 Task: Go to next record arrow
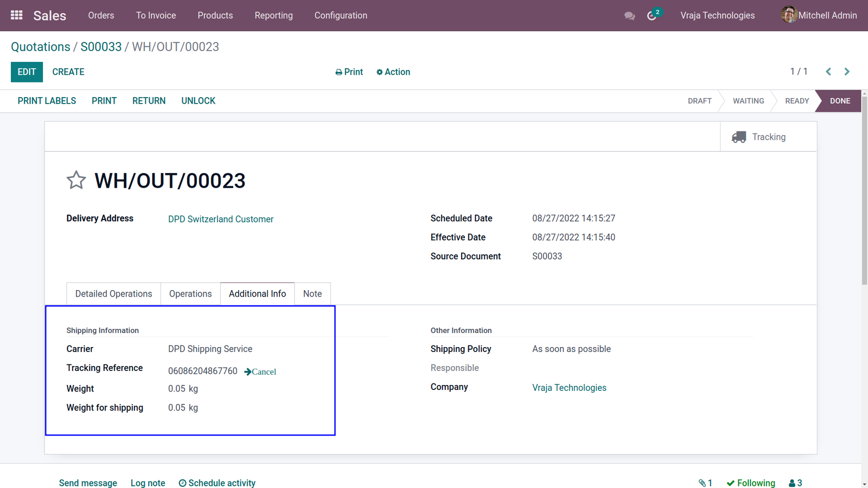847,72
